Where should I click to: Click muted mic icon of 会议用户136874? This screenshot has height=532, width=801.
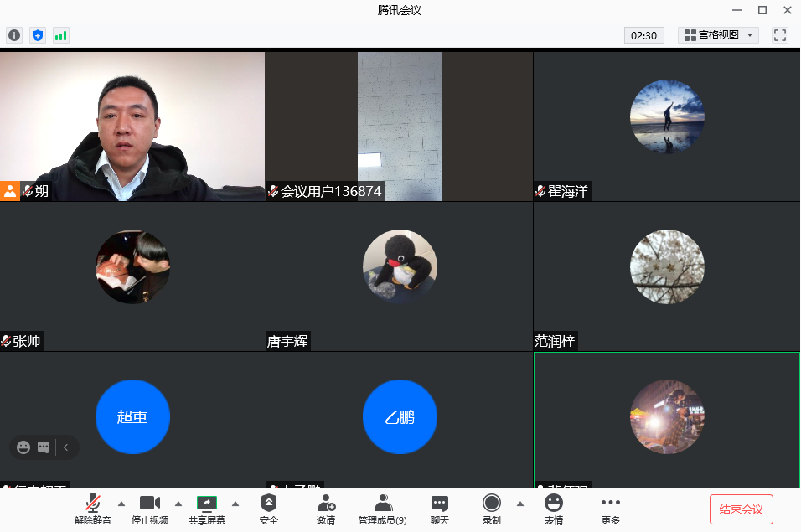point(273,192)
